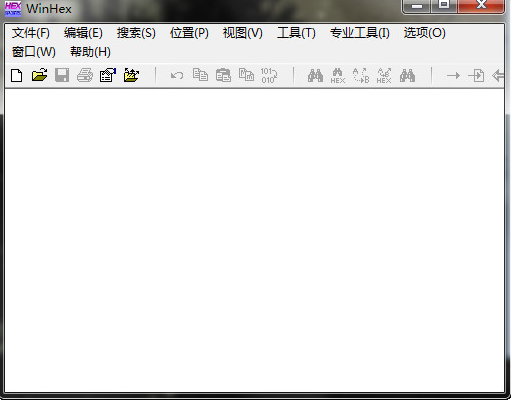
Task: Click the Print icon
Action: tap(85, 75)
